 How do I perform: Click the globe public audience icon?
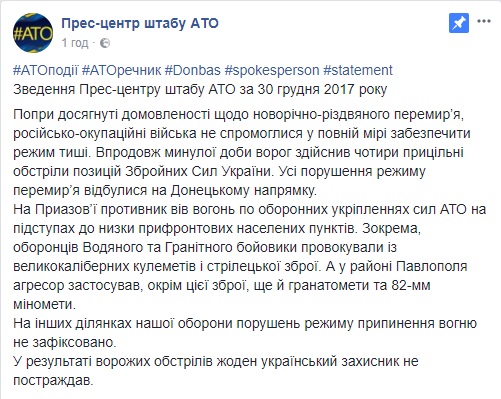click(x=105, y=43)
